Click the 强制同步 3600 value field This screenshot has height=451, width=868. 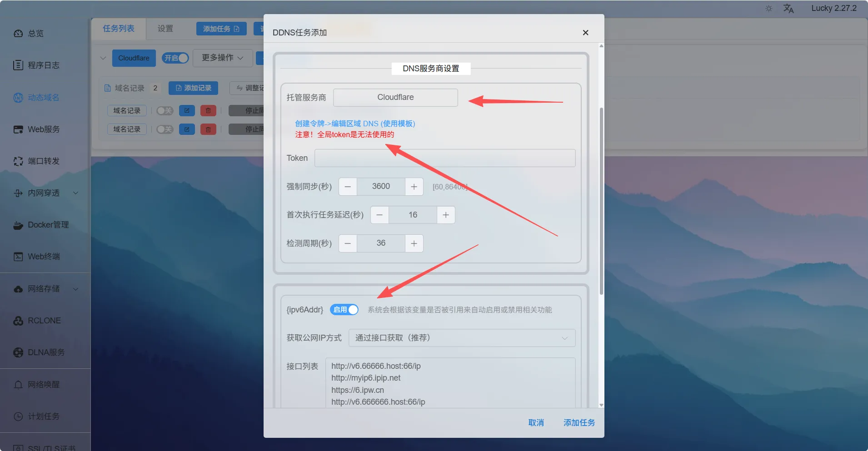381,187
